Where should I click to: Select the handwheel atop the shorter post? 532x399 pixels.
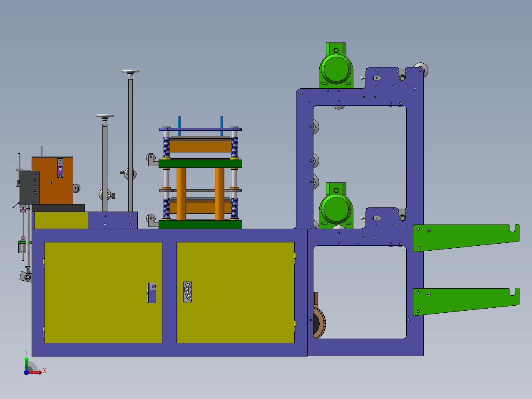tap(104, 116)
